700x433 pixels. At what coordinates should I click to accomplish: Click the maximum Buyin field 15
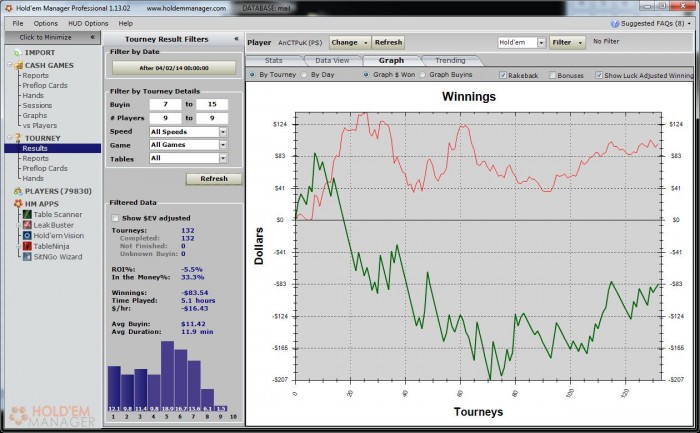point(212,104)
